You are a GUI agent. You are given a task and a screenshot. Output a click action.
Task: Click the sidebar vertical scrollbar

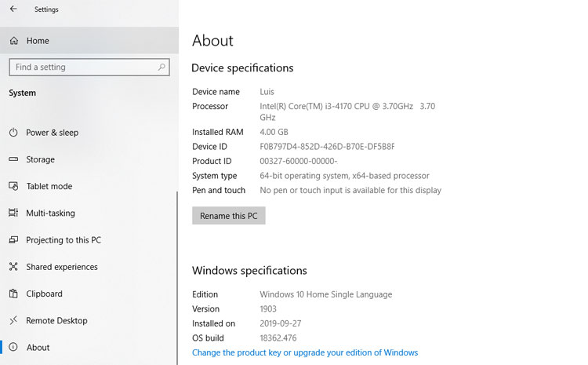[177, 278]
